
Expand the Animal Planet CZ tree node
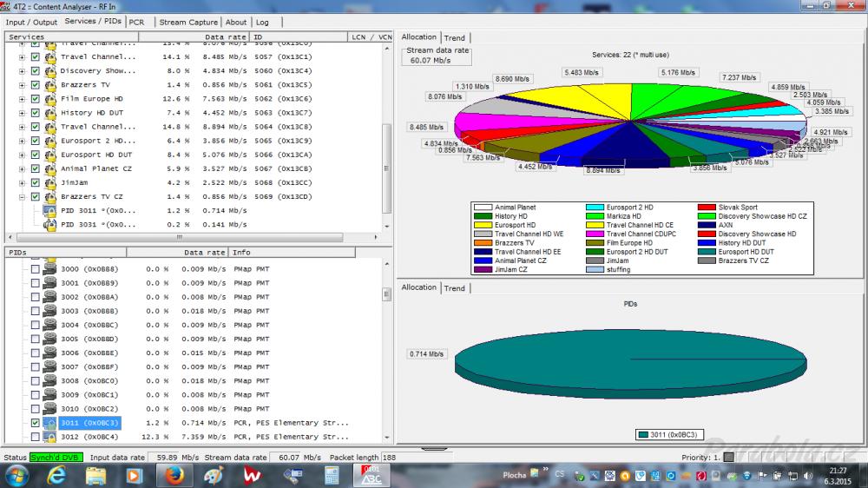coord(23,169)
